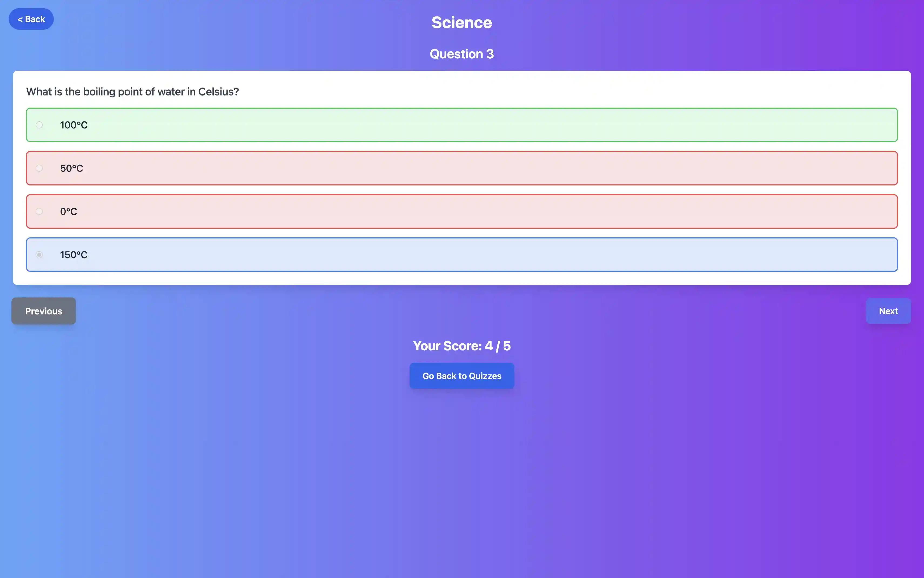Select the 100°C radio button

(x=39, y=125)
